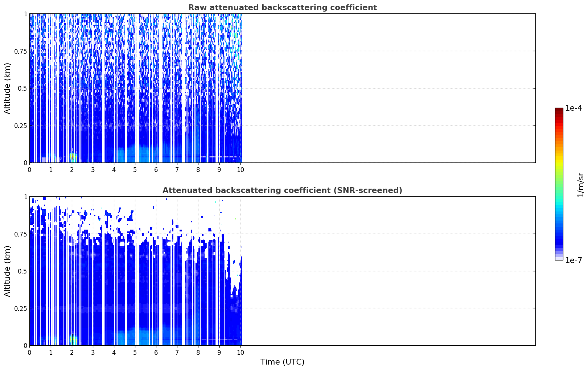Click the empty area right of data in top plot
This screenshot has height=370, width=588.
pyautogui.click(x=388, y=88)
